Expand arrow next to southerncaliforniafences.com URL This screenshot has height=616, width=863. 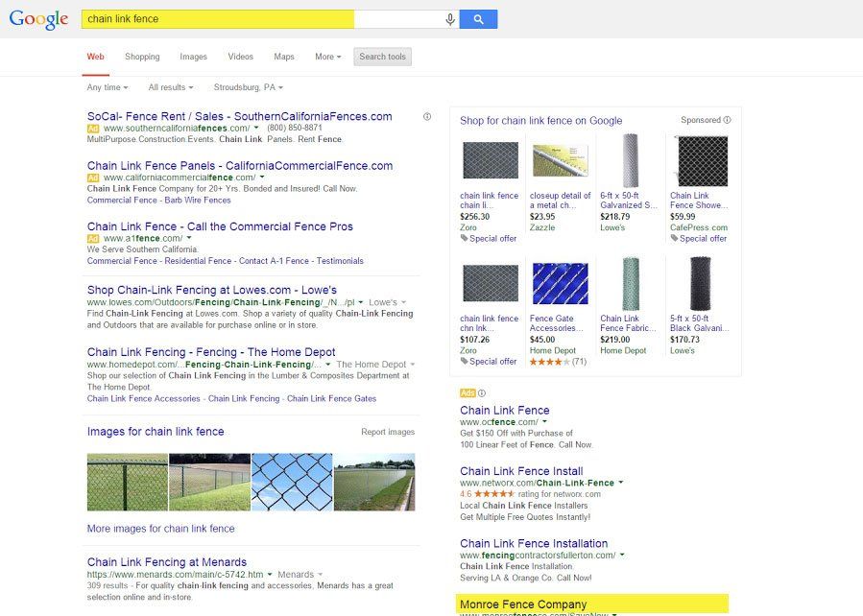(x=256, y=128)
